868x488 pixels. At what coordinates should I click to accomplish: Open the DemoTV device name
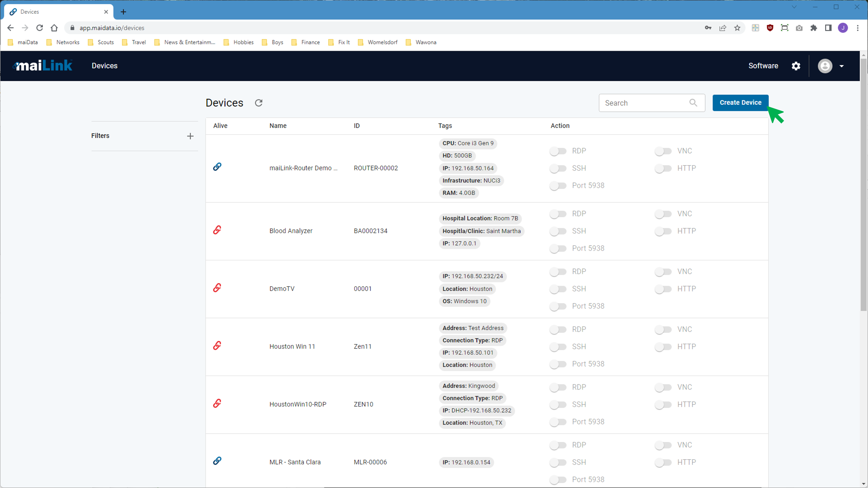[x=282, y=289]
